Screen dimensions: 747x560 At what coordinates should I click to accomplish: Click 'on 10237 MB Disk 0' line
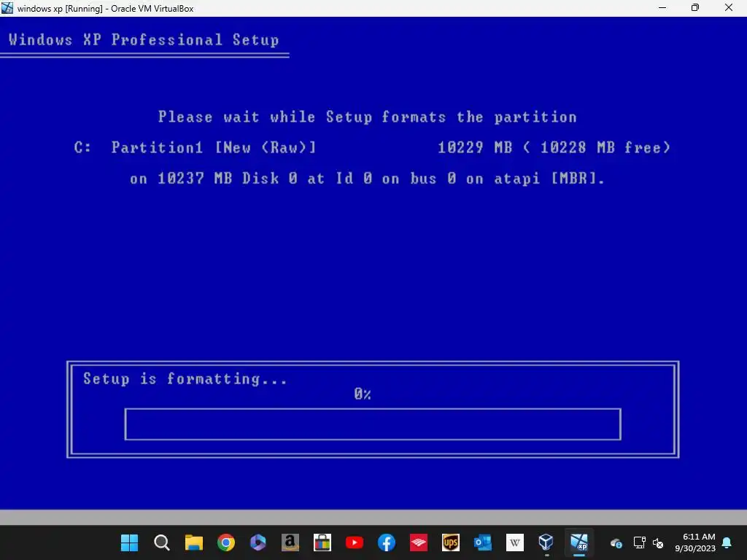pyautogui.click(x=368, y=179)
